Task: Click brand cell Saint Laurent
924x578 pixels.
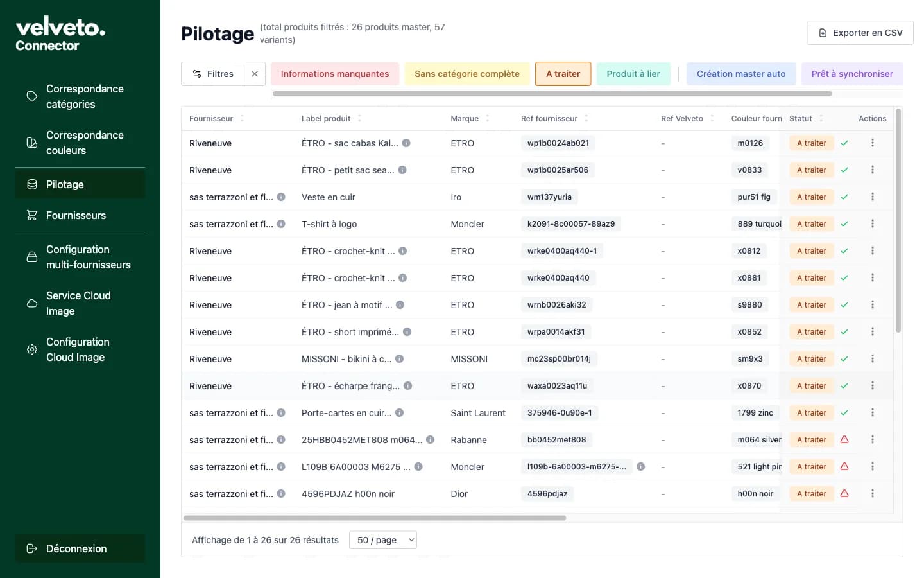Action: click(x=478, y=413)
